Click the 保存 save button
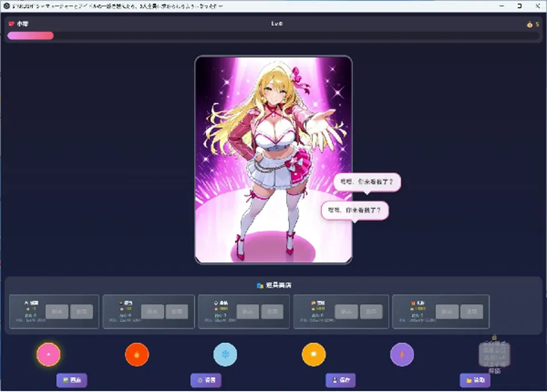Screen dimensions: 547x392 (x=341, y=380)
